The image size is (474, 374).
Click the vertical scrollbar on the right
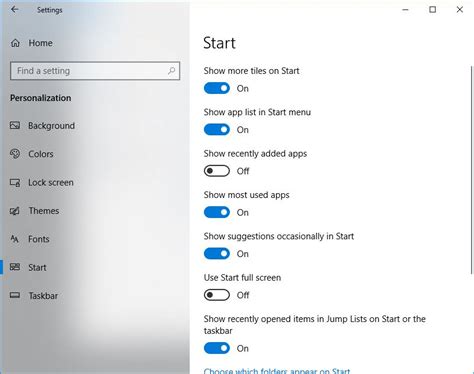pyautogui.click(x=471, y=170)
